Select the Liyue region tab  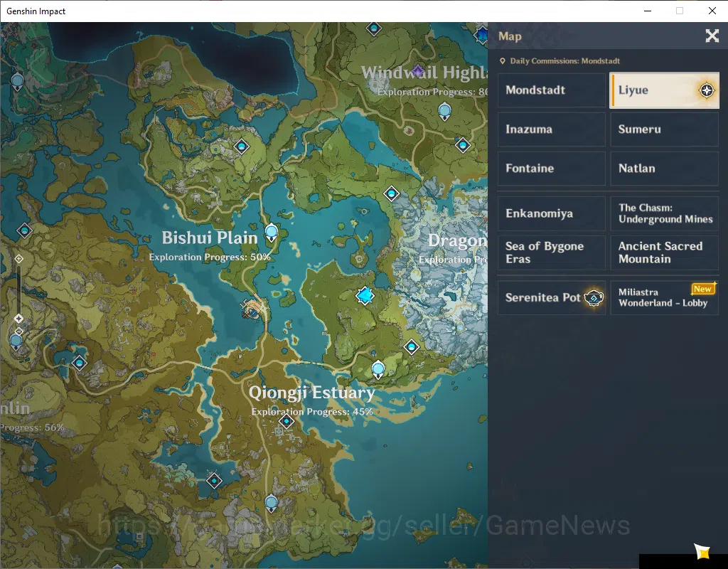[x=665, y=90]
